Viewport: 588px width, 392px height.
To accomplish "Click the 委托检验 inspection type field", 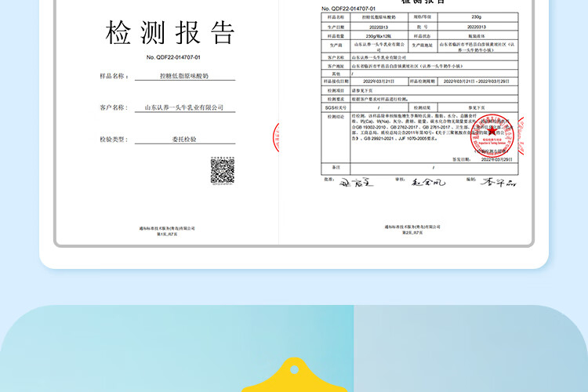I will pyautogui.click(x=185, y=140).
